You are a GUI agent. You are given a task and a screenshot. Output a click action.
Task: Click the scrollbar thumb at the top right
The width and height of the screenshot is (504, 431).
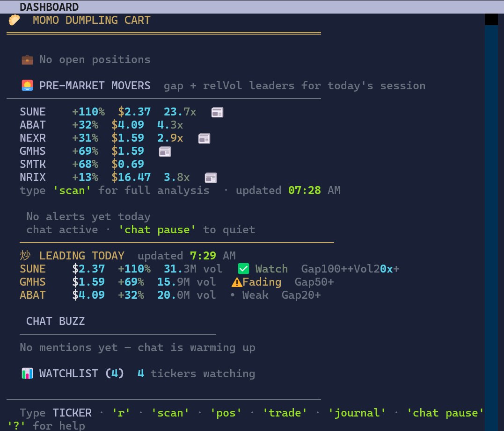coord(491,20)
